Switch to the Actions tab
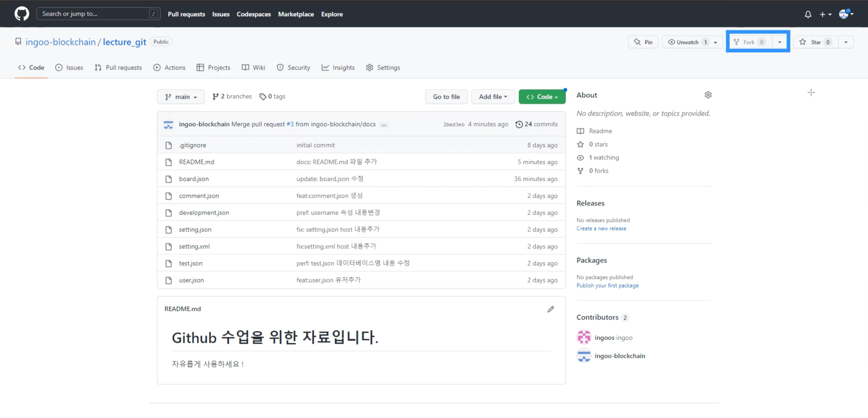This screenshot has height=418, width=868. 169,67
